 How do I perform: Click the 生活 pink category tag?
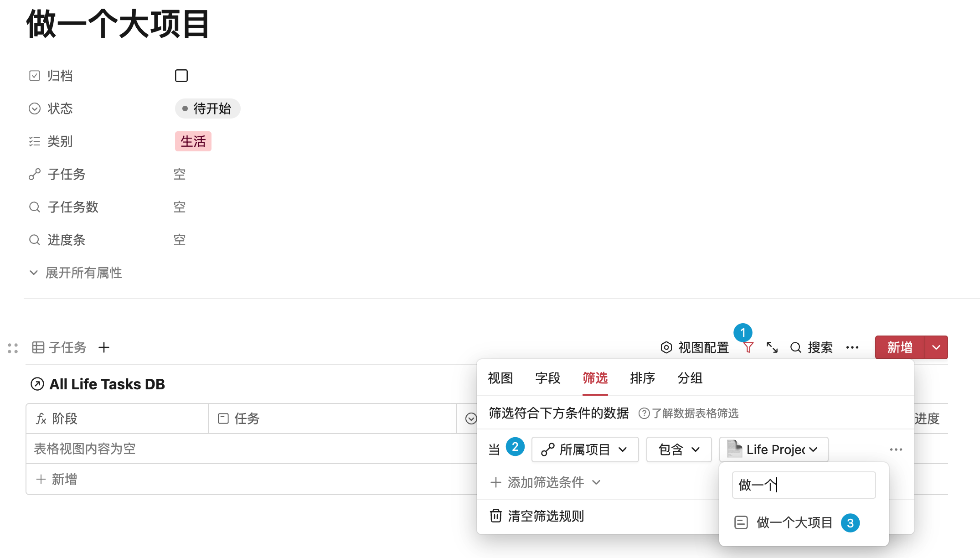pyautogui.click(x=193, y=141)
